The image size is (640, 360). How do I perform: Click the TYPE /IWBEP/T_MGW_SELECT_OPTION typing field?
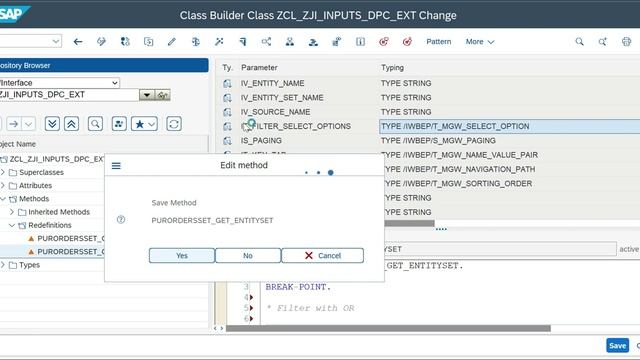509,126
